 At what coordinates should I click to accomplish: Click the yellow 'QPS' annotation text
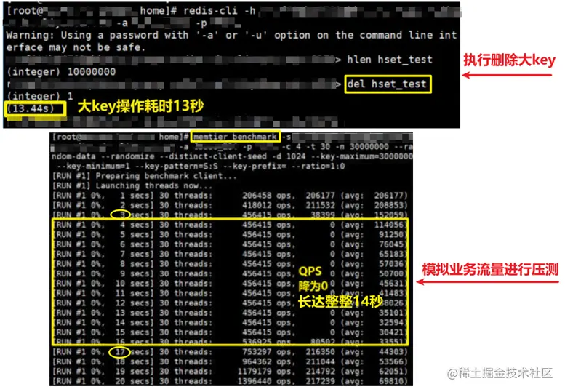pyautogui.click(x=310, y=271)
